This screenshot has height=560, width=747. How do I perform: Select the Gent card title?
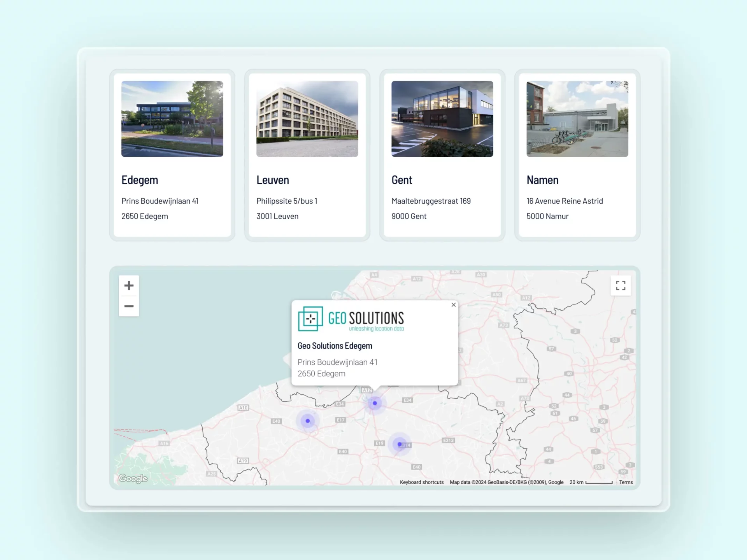point(402,180)
